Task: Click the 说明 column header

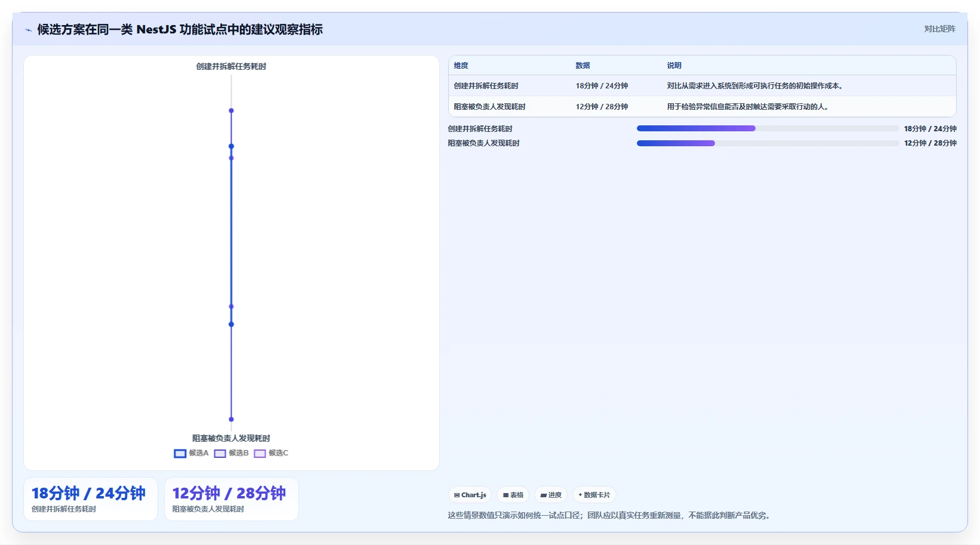Action: click(x=674, y=66)
